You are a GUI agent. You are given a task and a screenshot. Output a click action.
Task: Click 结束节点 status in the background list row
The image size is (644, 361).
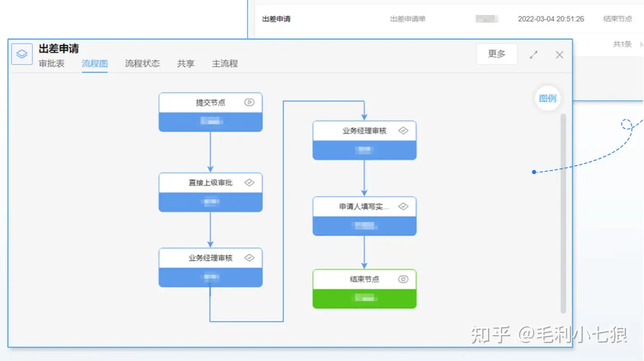618,19
